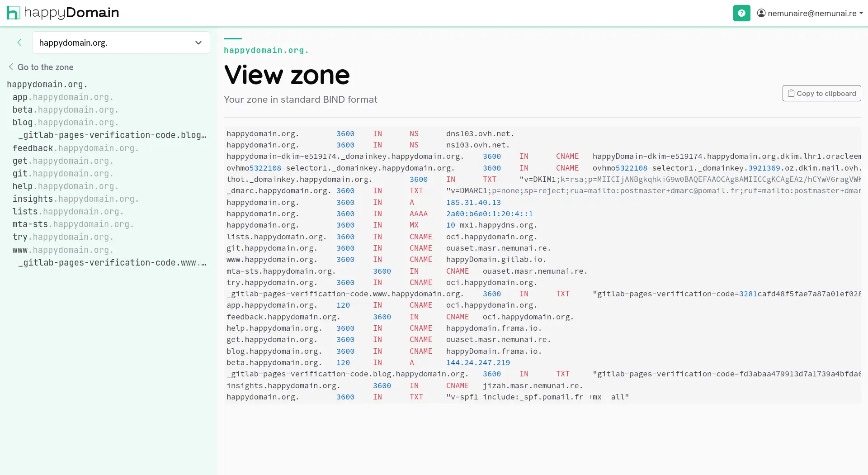This screenshot has height=475, width=868.
Task: Click the v=DMARC1 TXT record value
Action: click(653, 190)
